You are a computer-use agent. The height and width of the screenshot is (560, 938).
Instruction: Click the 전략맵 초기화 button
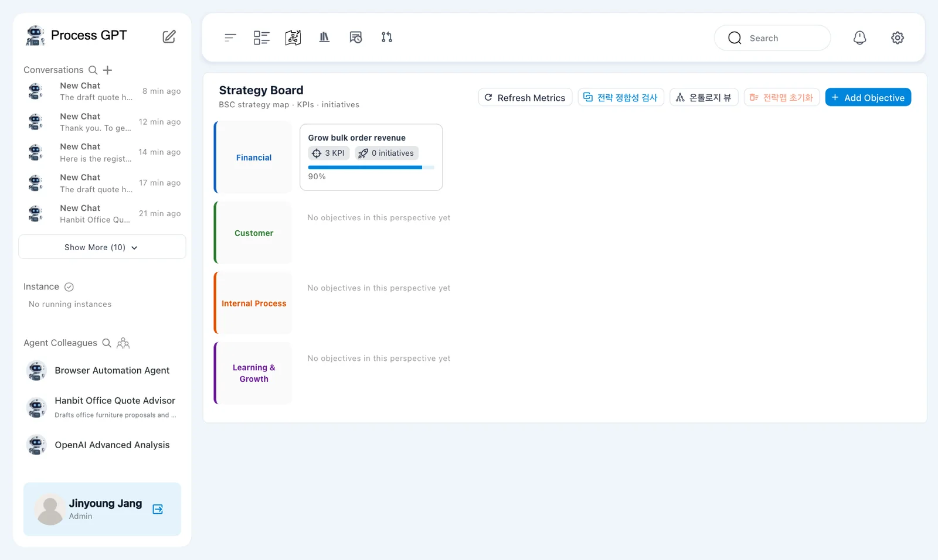(781, 97)
